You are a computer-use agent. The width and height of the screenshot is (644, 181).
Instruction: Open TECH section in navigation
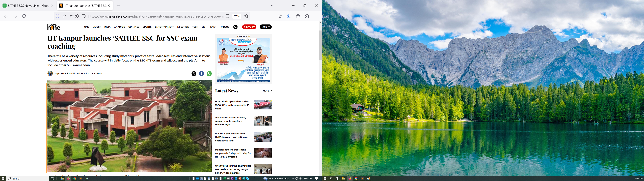(195, 27)
